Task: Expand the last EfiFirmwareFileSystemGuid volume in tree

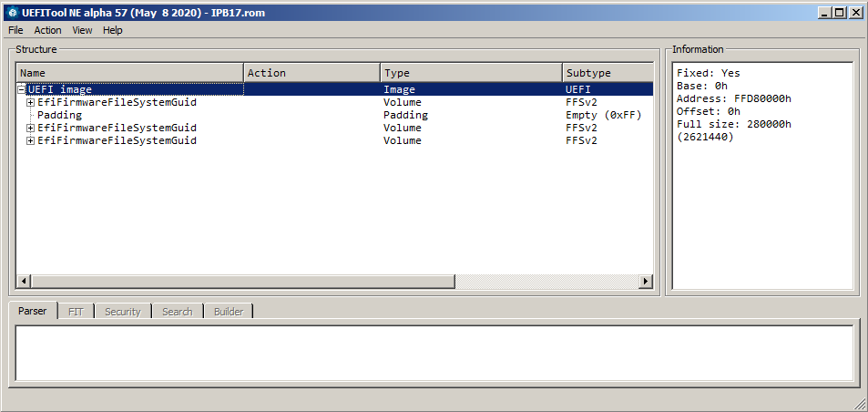Action: (31, 140)
